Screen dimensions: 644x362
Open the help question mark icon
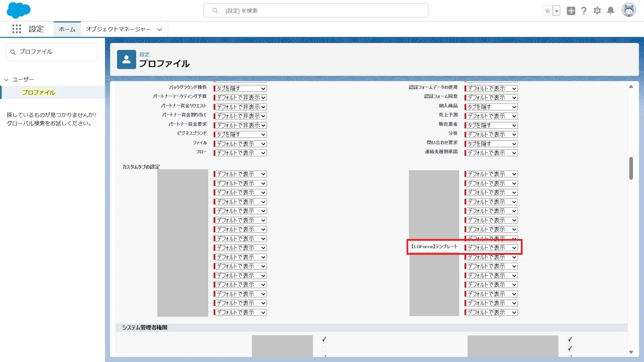pyautogui.click(x=584, y=11)
